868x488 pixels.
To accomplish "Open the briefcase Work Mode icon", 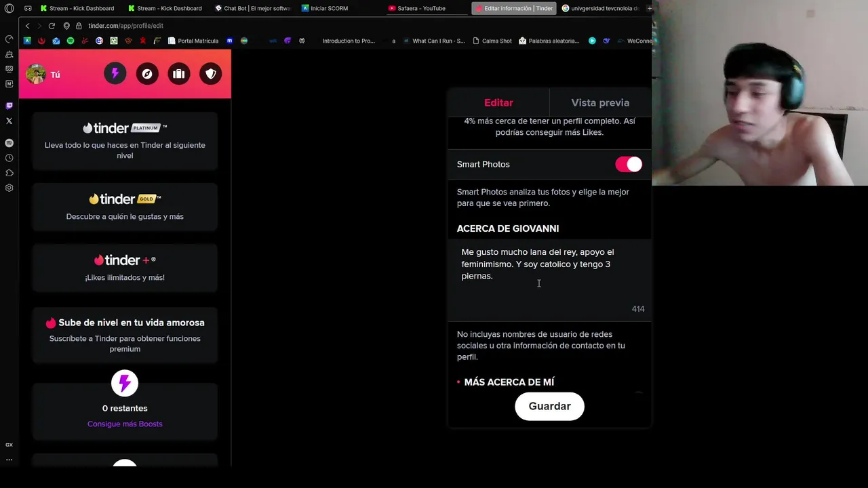I will pos(179,74).
